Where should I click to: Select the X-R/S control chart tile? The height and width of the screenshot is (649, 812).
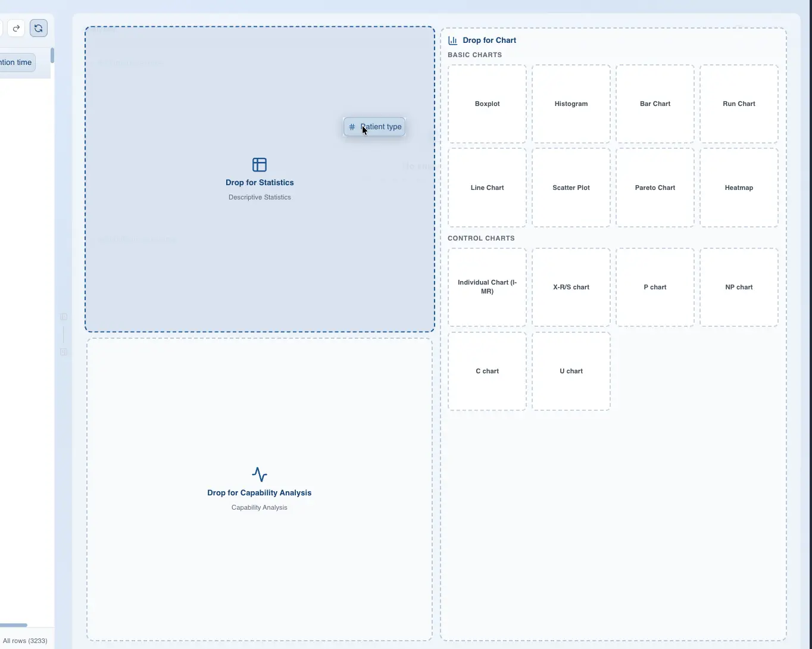[x=570, y=287]
